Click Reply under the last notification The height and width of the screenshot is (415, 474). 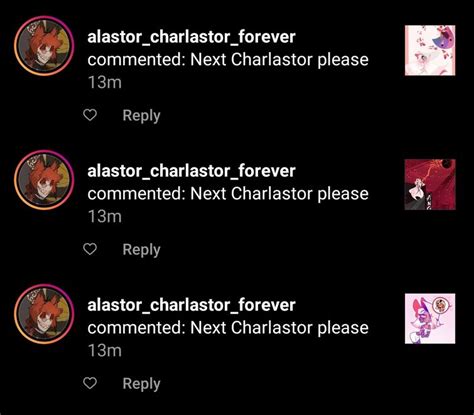[141, 384]
